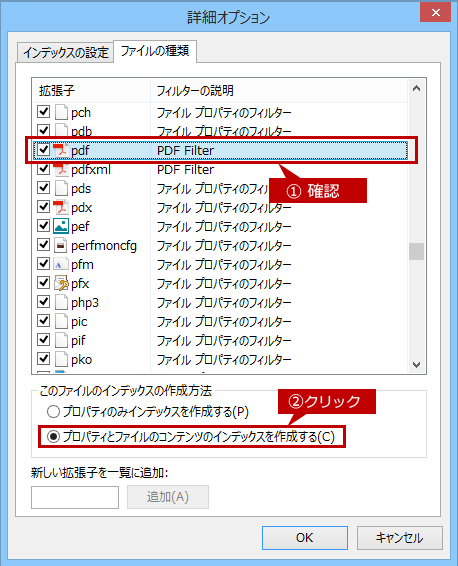Screen dimensions: 458x566
Task: Click the 追加(A) button
Action: pyautogui.click(x=168, y=497)
